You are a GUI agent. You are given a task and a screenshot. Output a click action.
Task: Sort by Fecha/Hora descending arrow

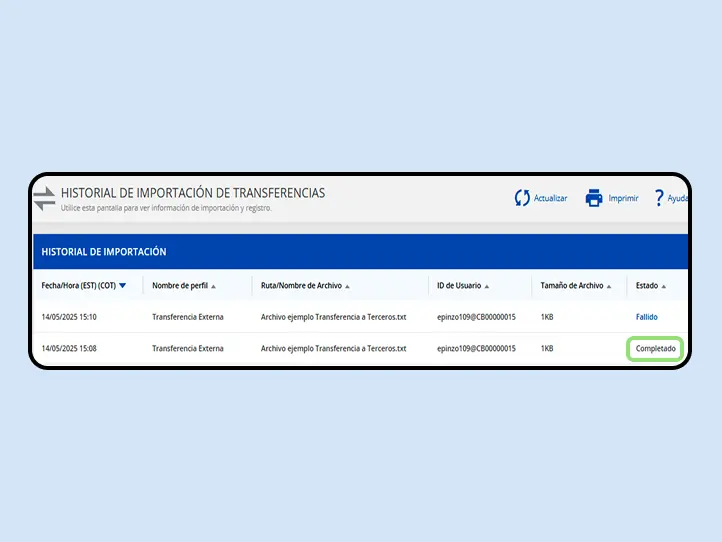[122, 286]
